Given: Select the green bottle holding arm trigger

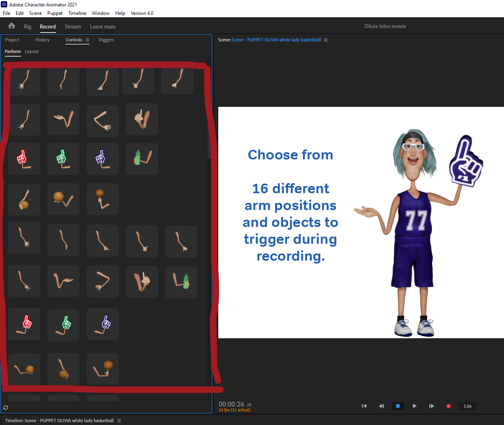Looking at the screenshot, I should (142, 159).
